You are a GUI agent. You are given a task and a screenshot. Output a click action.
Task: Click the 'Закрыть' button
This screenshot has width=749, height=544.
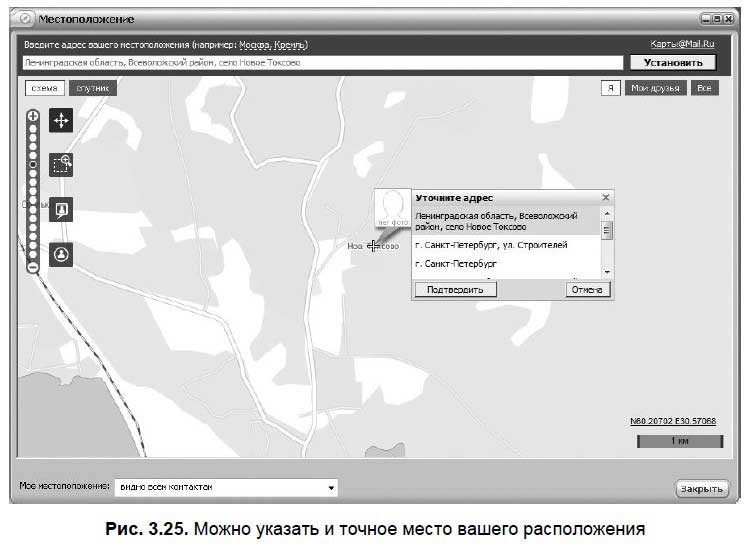701,489
